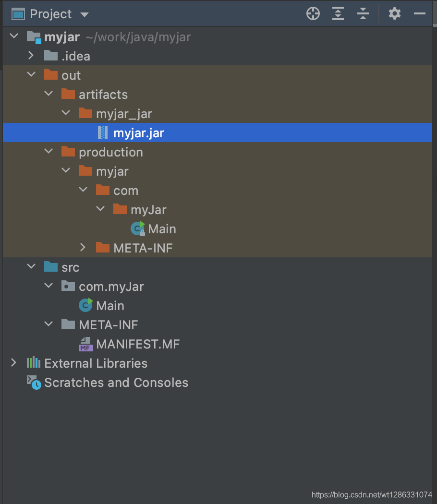Image resolution: width=437 pixels, height=504 pixels.
Task: Collapse the src folder
Action: pos(31,267)
